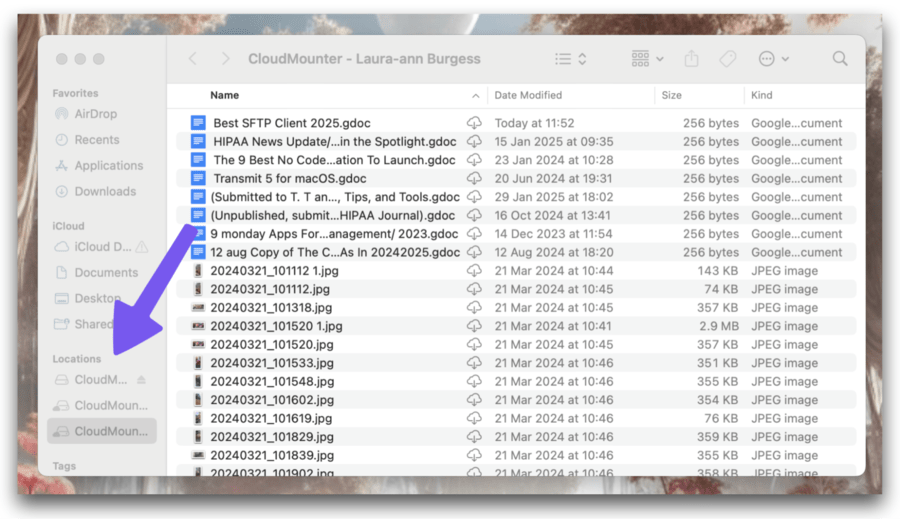This screenshot has width=900, height=519.
Task: Click the search magnifier icon
Action: 840,59
